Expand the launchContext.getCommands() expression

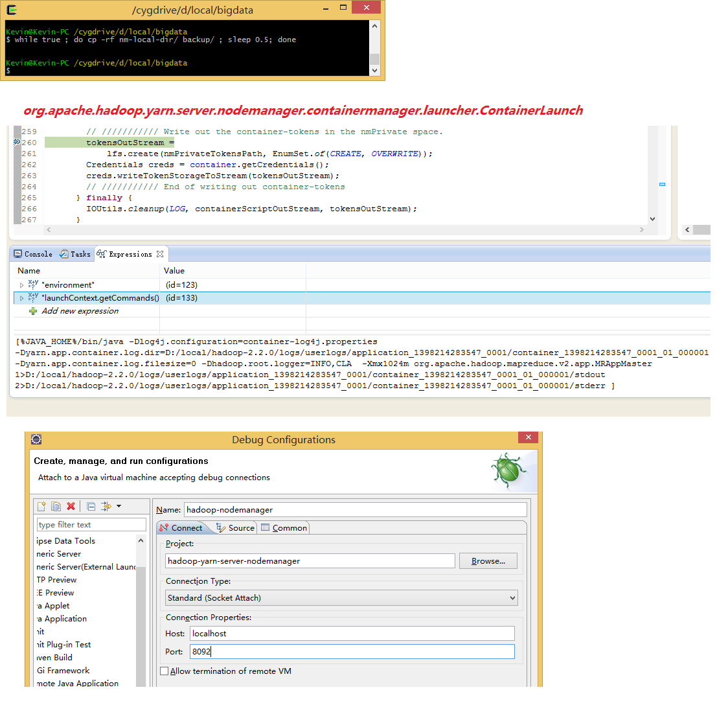click(21, 298)
